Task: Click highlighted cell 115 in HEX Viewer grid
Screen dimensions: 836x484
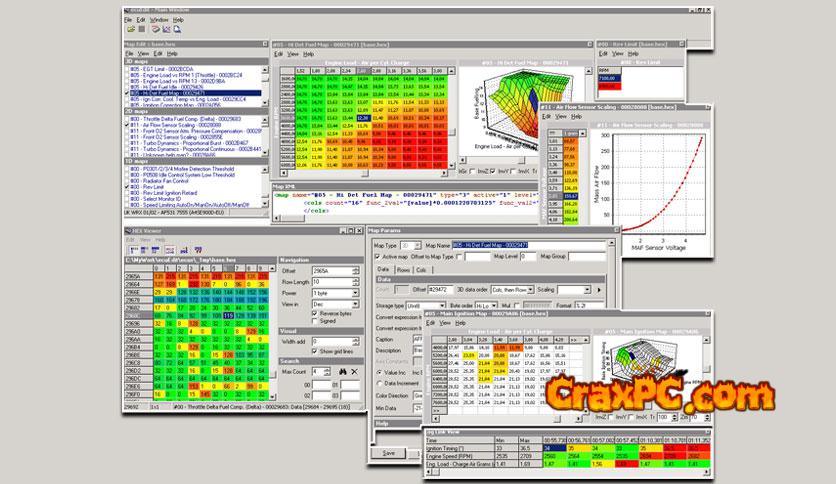Action: pos(228,316)
